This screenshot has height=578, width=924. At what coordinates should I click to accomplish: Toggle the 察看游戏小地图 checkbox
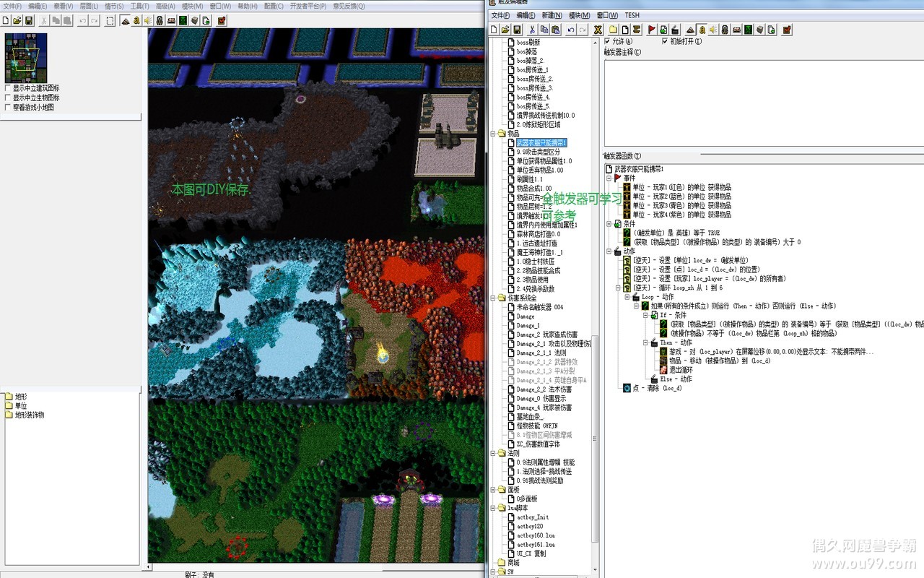click(x=8, y=107)
